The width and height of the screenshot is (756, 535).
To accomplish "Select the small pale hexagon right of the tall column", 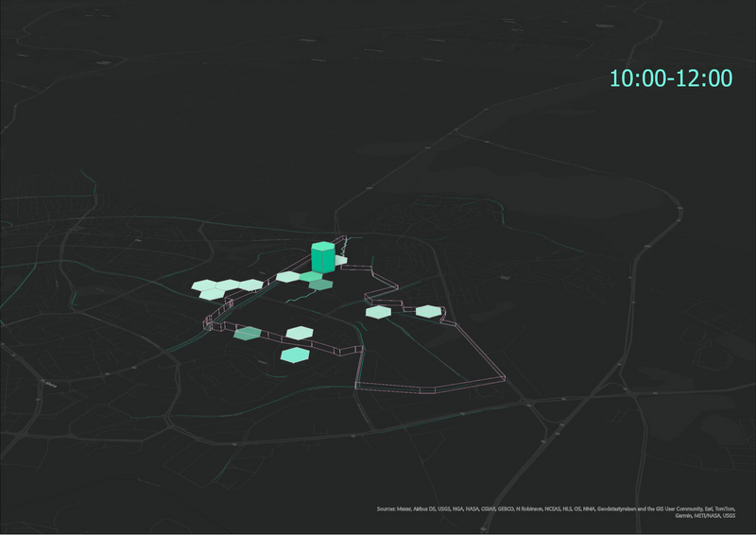I will click(340, 260).
